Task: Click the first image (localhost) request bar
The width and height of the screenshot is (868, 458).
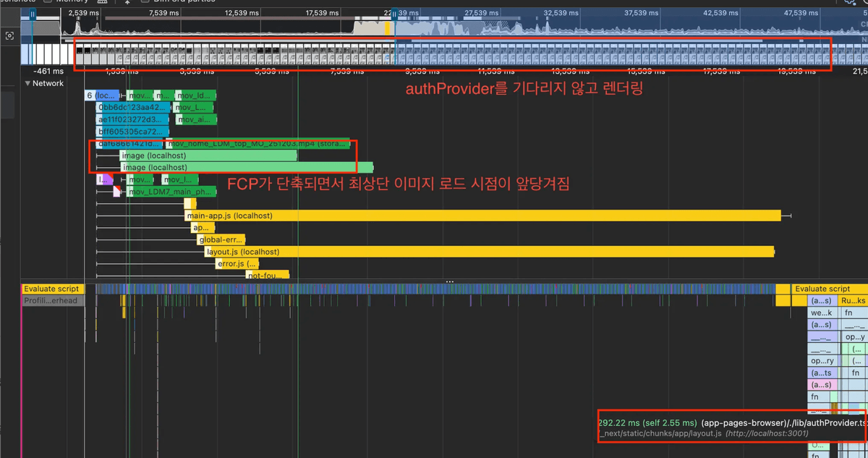Action: 208,156
